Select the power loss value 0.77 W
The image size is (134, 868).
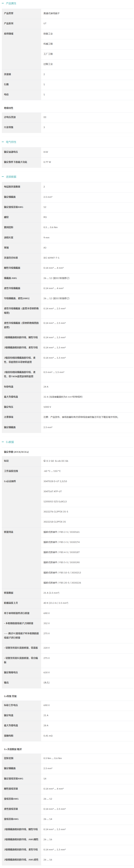pos(47,162)
